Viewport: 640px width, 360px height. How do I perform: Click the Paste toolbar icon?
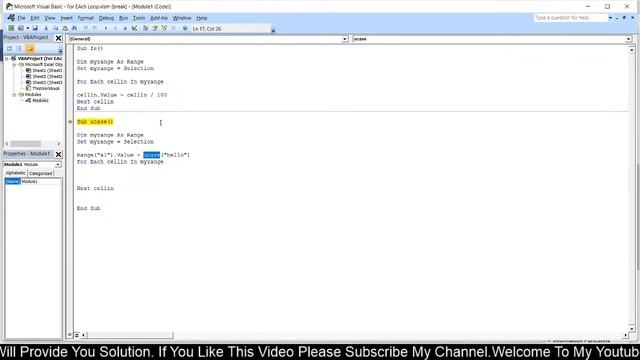pyautogui.click(x=65, y=28)
